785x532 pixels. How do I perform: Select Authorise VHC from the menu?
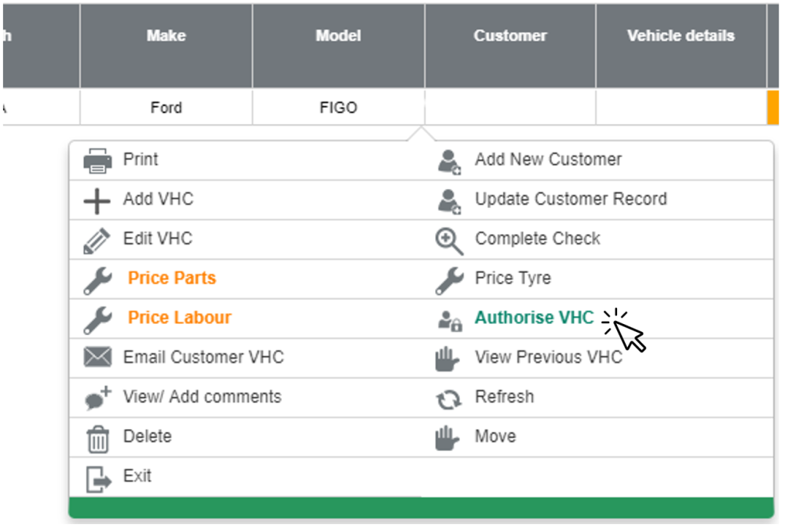click(534, 318)
